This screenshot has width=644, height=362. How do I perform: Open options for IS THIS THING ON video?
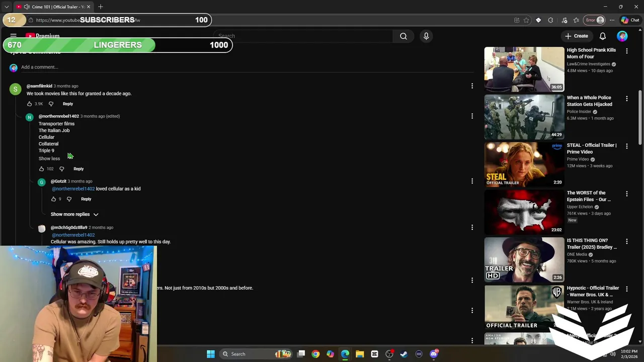pos(627,241)
